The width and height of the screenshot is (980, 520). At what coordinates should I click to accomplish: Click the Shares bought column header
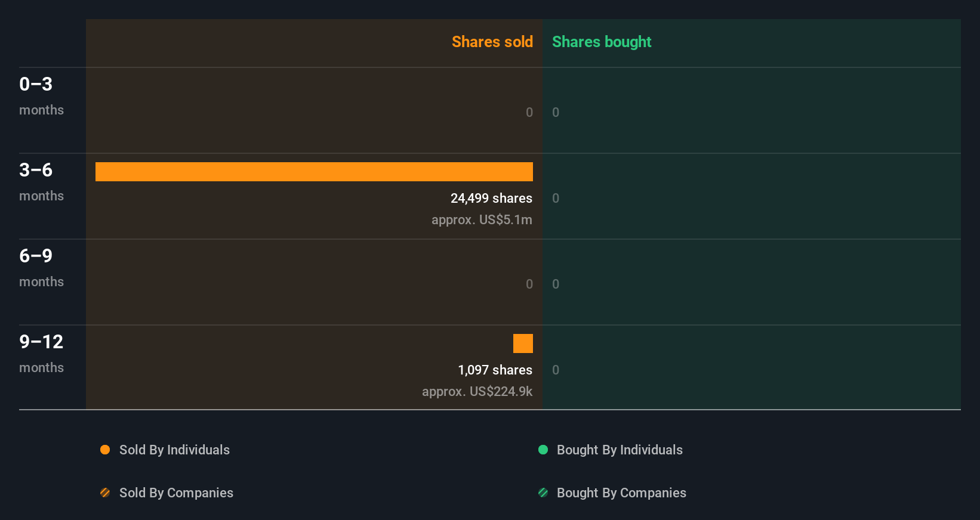tap(602, 42)
